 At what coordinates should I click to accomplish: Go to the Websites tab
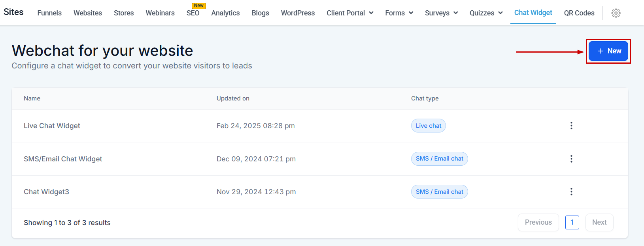coord(88,13)
